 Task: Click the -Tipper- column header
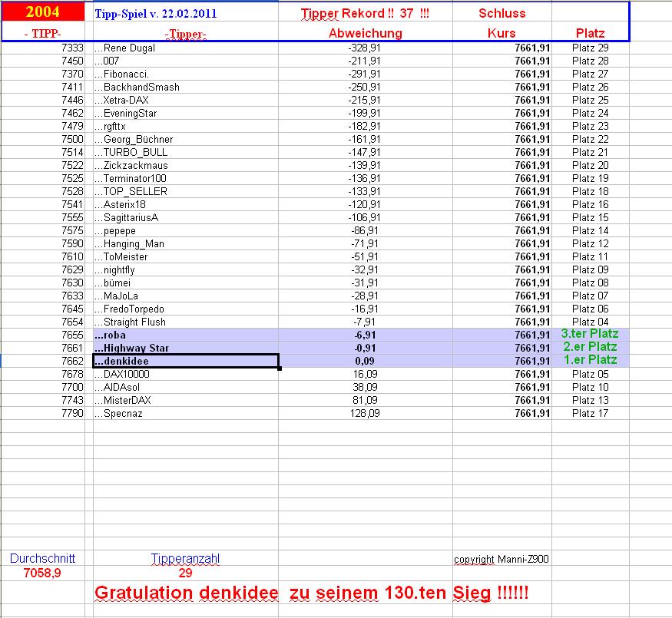tap(186, 34)
